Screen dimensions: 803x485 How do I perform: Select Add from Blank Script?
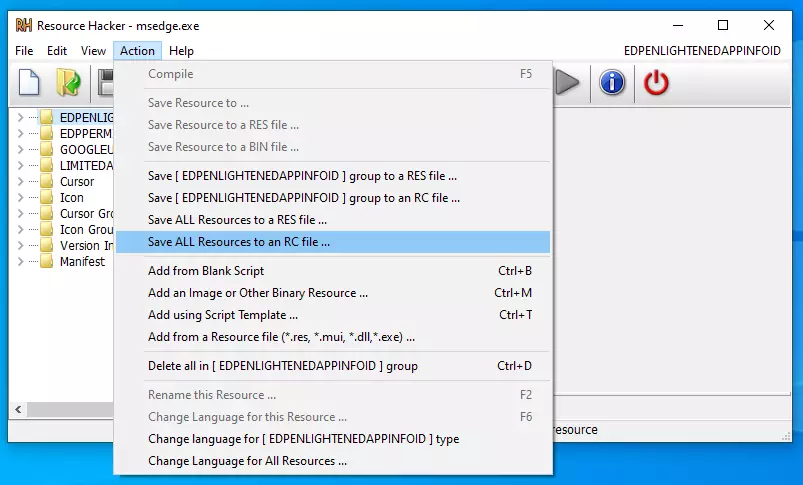pyautogui.click(x=333, y=270)
